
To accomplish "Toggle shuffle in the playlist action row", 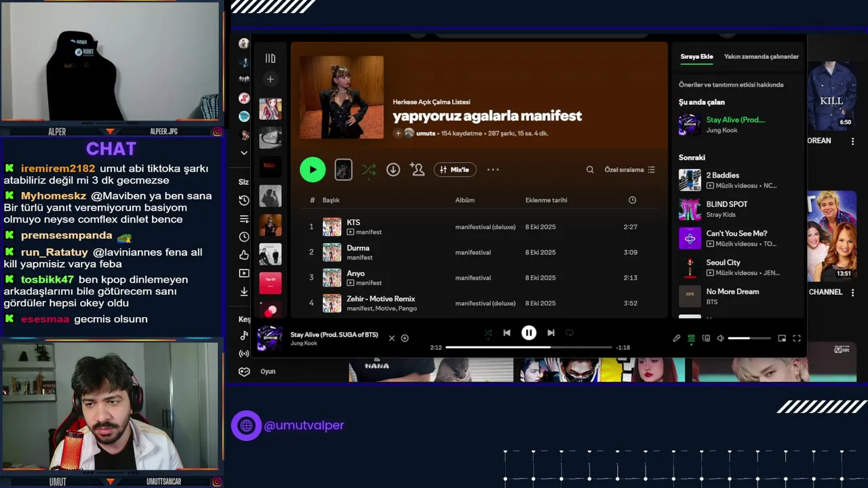I will click(x=368, y=169).
